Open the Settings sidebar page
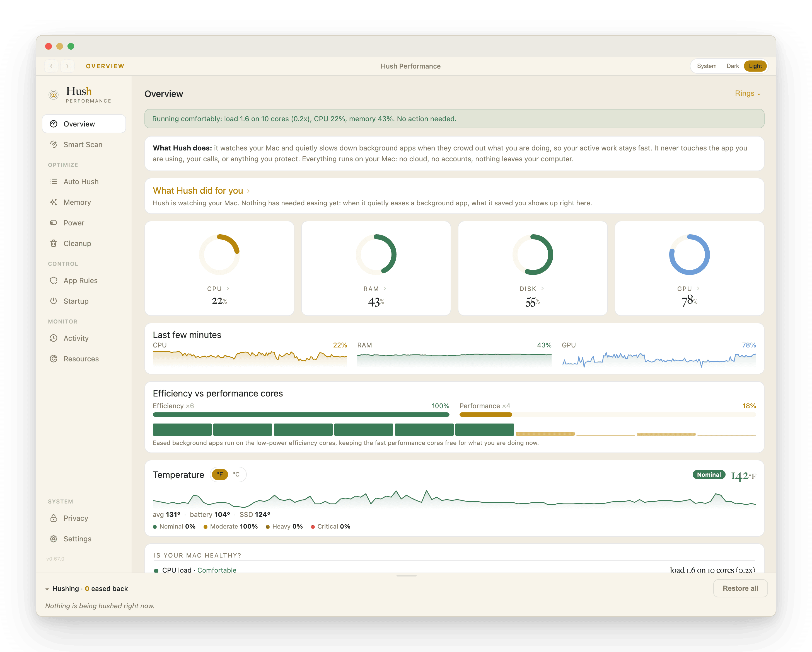 [x=84, y=539]
